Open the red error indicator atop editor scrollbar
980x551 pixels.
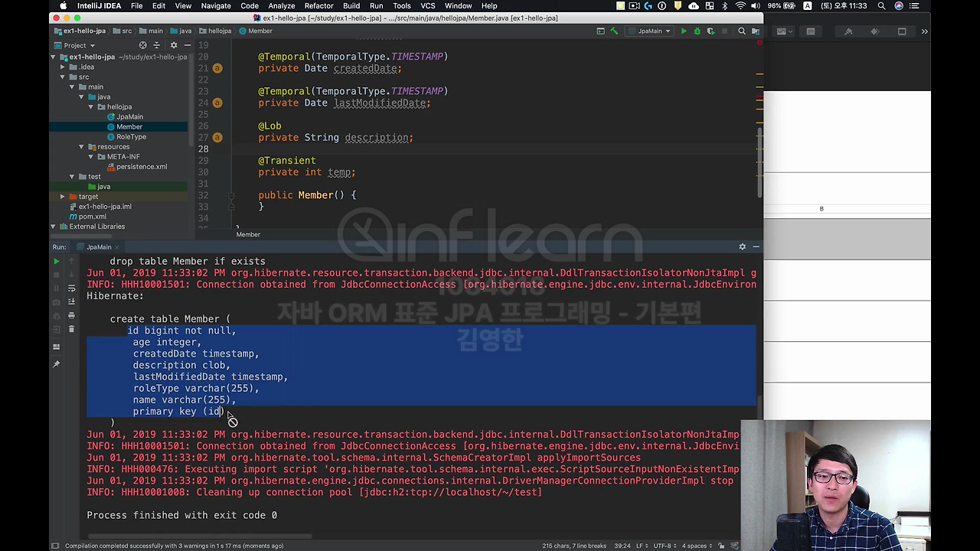click(x=759, y=42)
